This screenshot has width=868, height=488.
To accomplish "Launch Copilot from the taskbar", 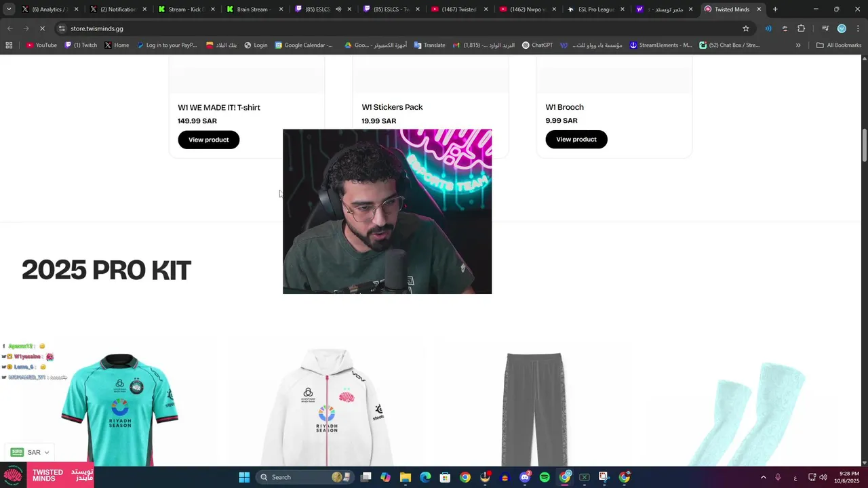I will coord(385,477).
